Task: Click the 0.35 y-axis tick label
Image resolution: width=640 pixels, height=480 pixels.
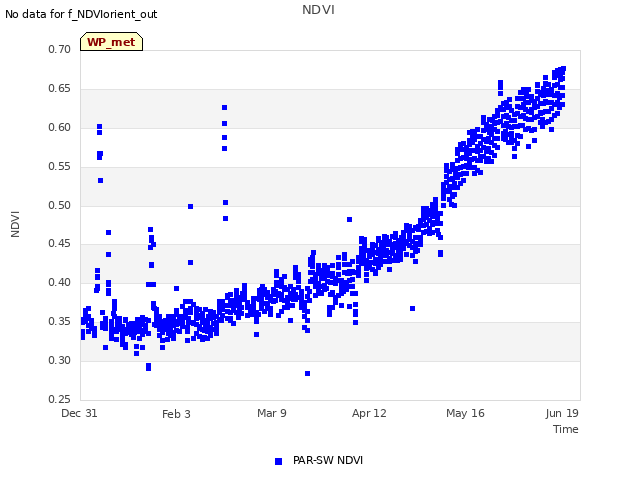Action: point(60,322)
